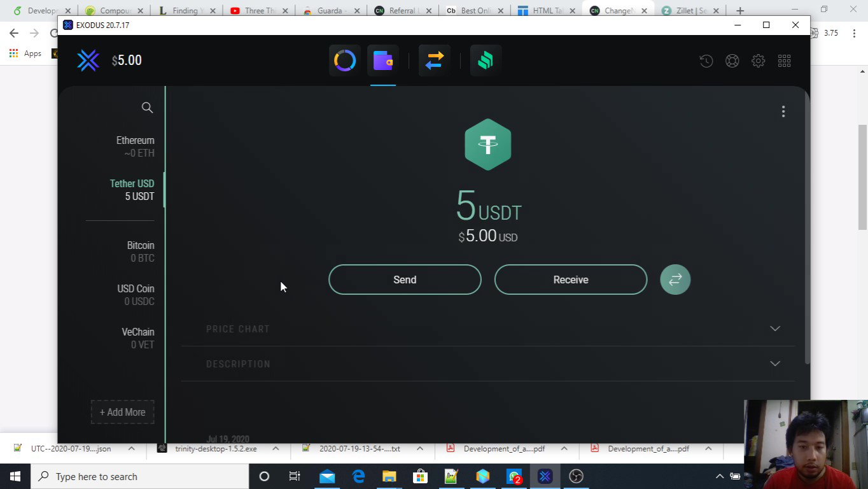Switch to the Best Onli browser tab

(475, 11)
